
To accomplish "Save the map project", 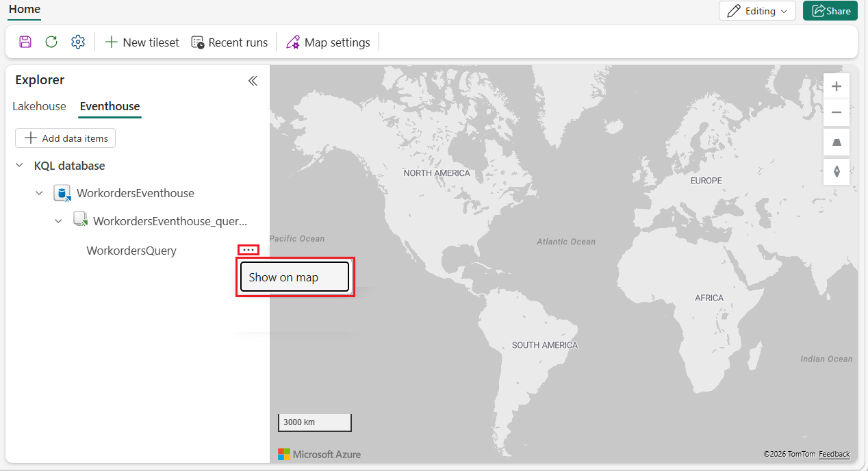I will tap(25, 42).
